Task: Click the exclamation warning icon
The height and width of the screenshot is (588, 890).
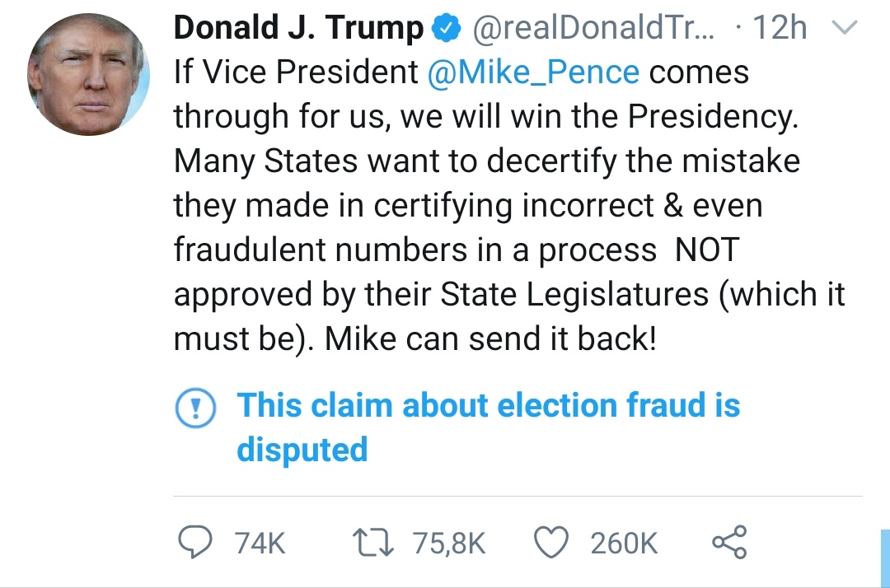Action: (x=194, y=408)
